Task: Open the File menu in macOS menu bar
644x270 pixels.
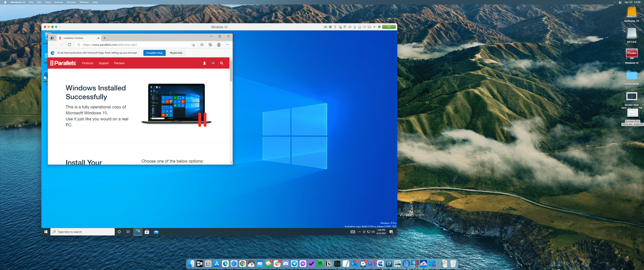Action: 31,2
